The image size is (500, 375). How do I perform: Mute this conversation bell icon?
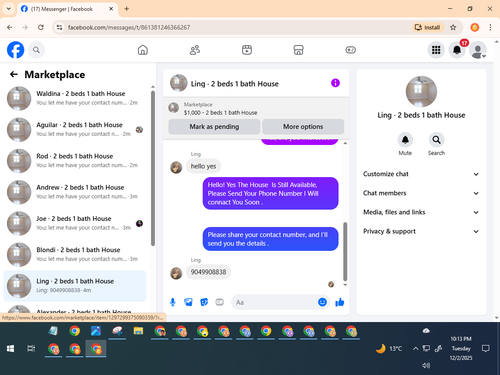click(405, 140)
